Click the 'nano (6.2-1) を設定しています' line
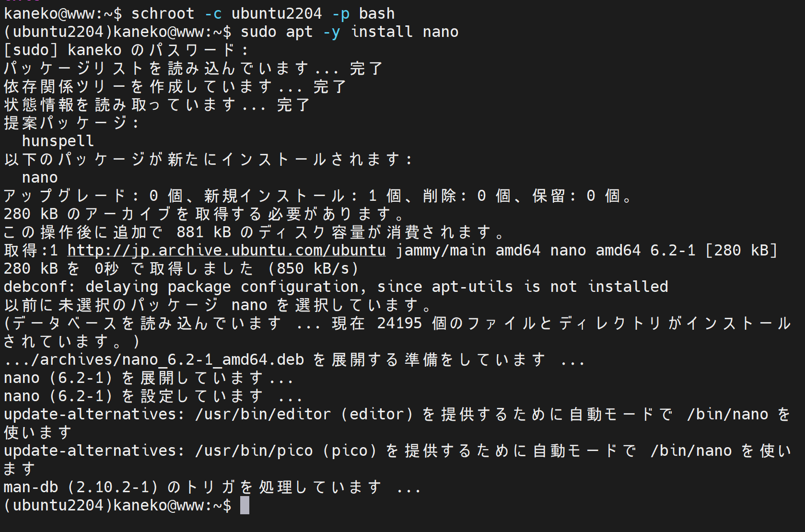Image resolution: width=805 pixels, height=532 pixels. [152, 396]
